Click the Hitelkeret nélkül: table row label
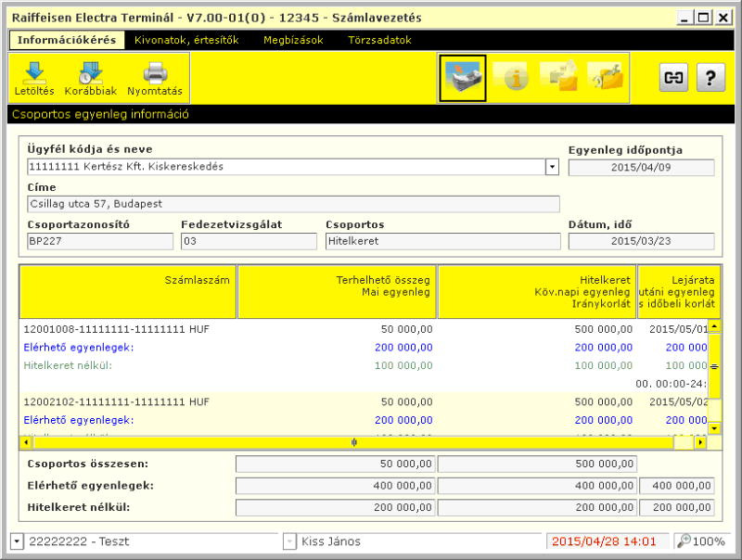Viewport: 742px width, 560px height. coord(68,365)
